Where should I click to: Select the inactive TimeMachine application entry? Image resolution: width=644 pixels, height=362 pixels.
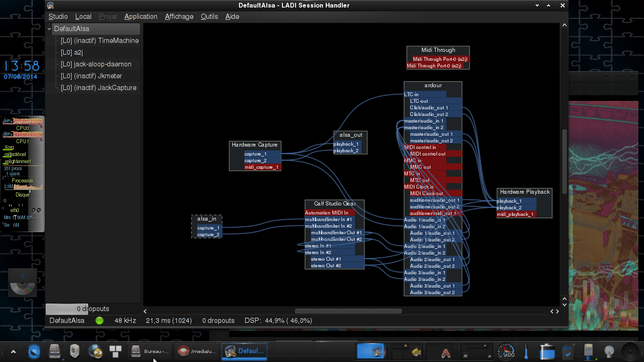click(x=99, y=41)
